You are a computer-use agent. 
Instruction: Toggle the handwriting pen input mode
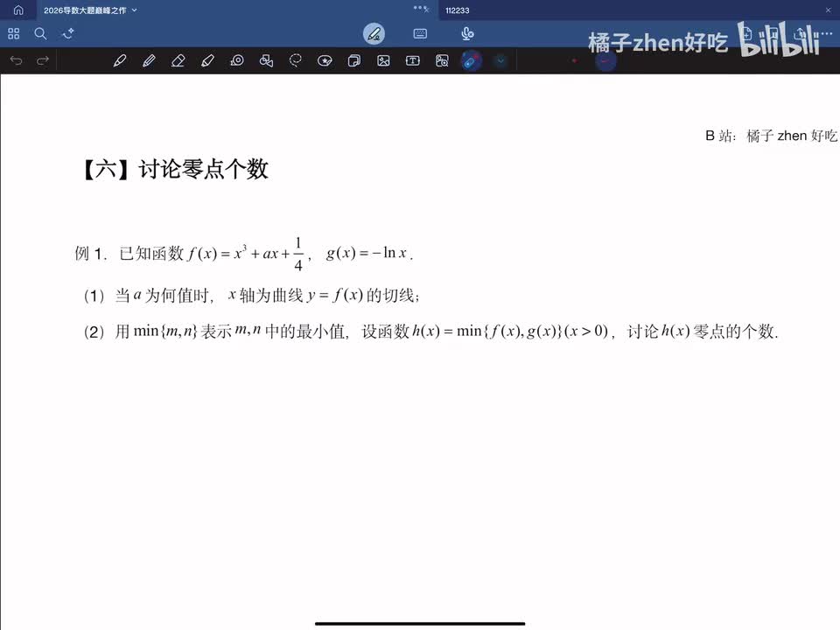pyautogui.click(x=374, y=34)
